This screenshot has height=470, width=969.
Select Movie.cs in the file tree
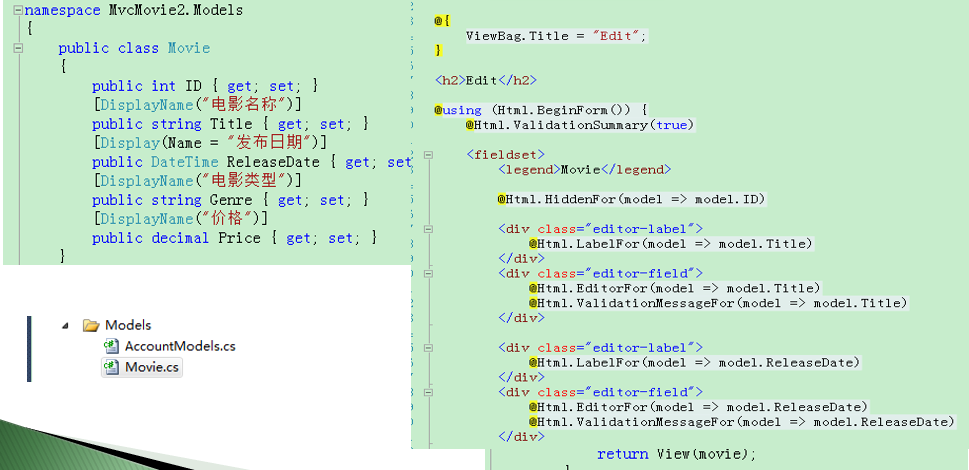click(x=153, y=367)
